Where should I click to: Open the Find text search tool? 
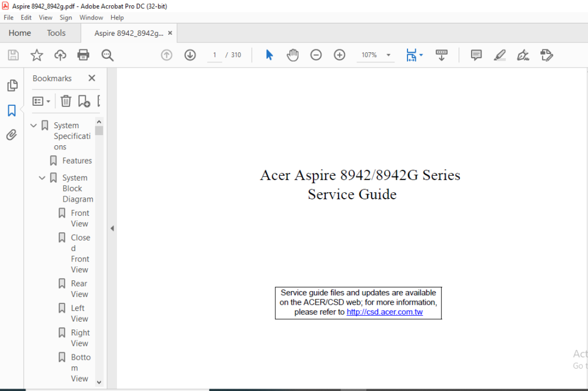[x=107, y=55]
